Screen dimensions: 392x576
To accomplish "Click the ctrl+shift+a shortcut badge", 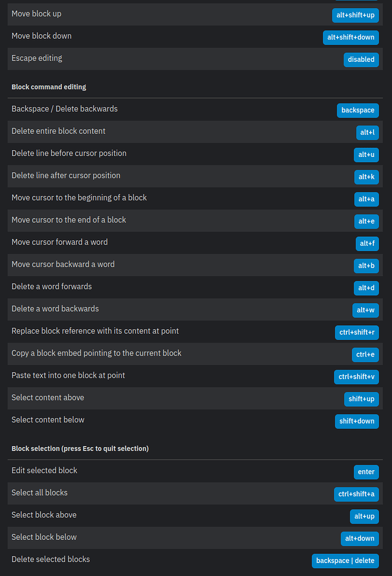I will [356, 494].
